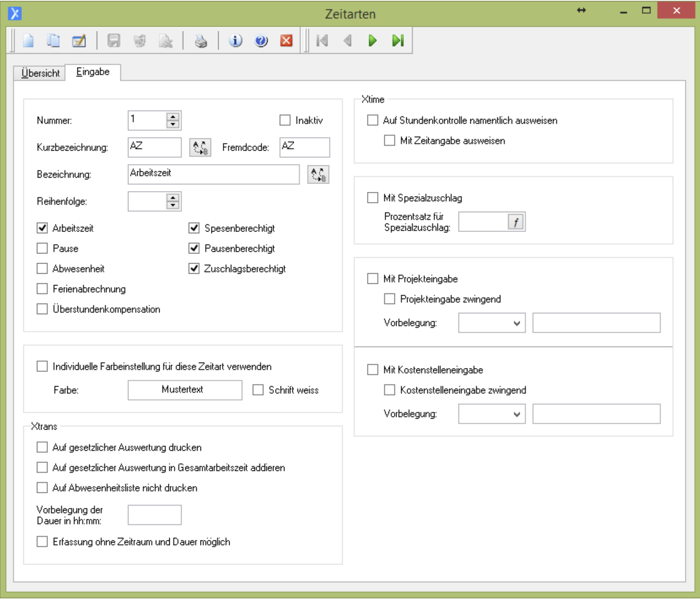700x600 pixels.
Task: Increase Nummer with spinner up arrow
Action: click(x=173, y=117)
